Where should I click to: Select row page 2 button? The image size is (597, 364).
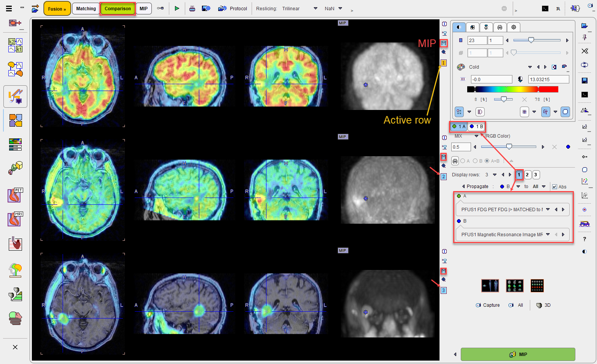point(527,175)
